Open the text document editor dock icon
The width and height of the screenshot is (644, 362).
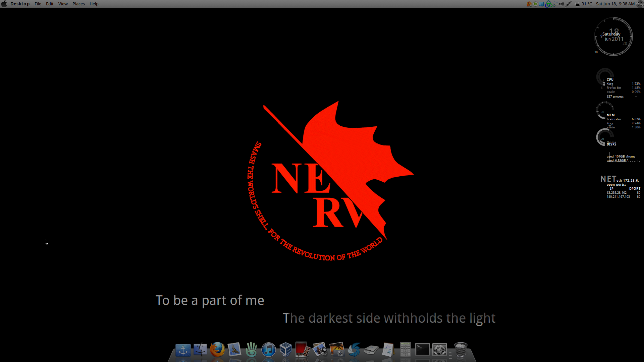click(x=388, y=350)
